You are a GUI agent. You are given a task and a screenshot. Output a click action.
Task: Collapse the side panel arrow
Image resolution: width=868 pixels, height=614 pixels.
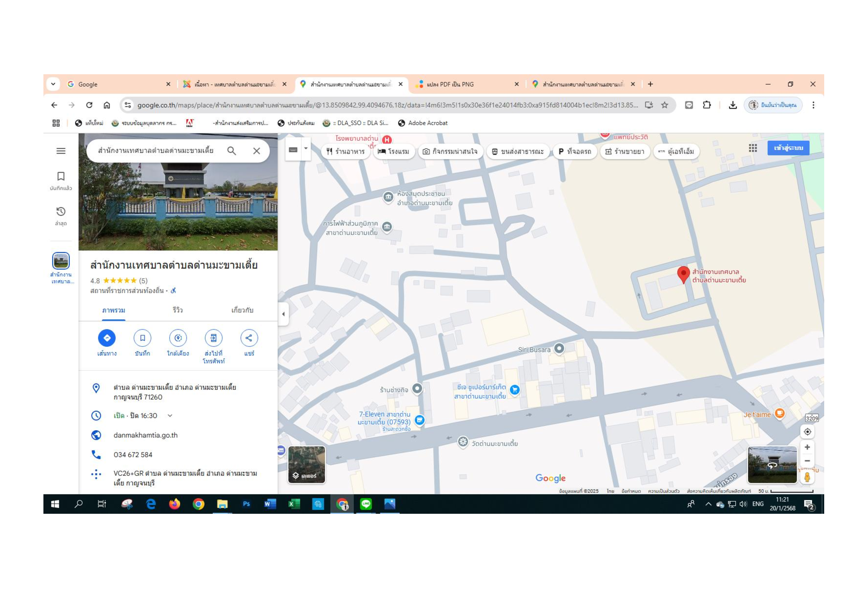(284, 314)
